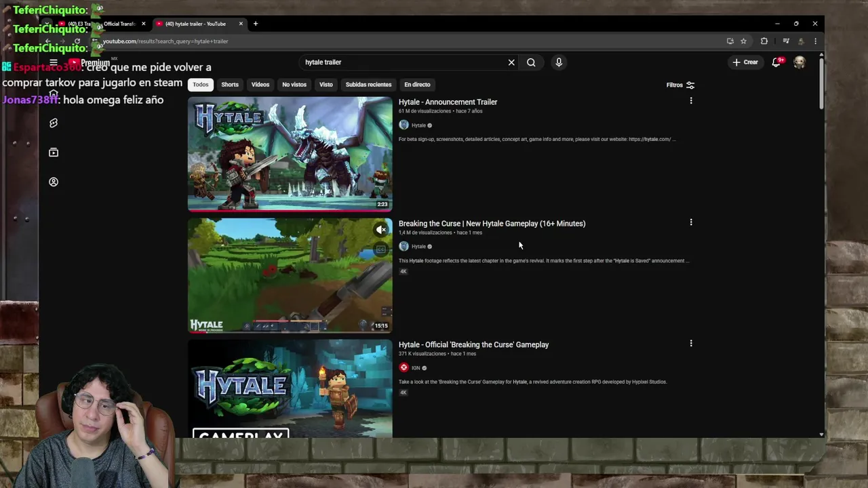The height and width of the screenshot is (488, 868).
Task: Seek the Breaking the Curse preview progress bar
Action: pos(290,332)
